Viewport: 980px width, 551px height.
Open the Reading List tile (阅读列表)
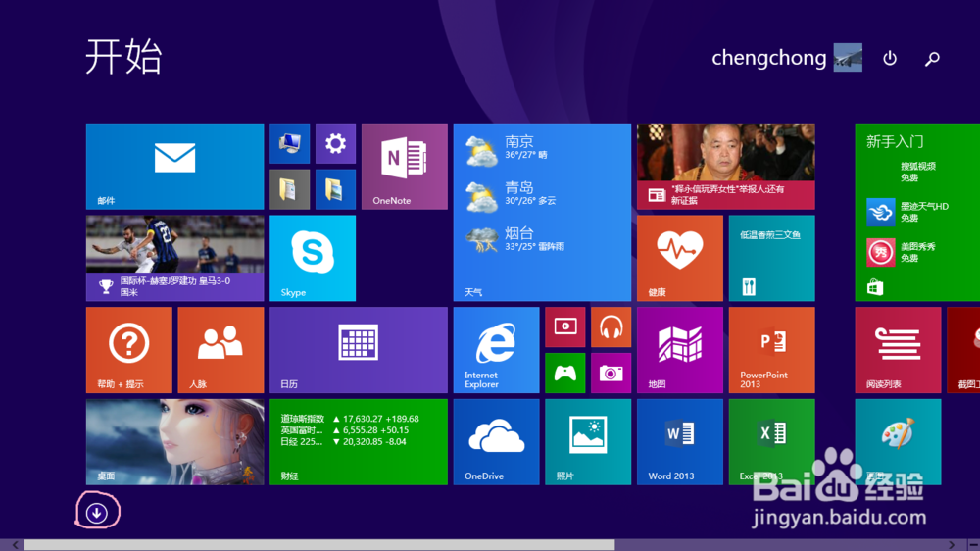898,350
